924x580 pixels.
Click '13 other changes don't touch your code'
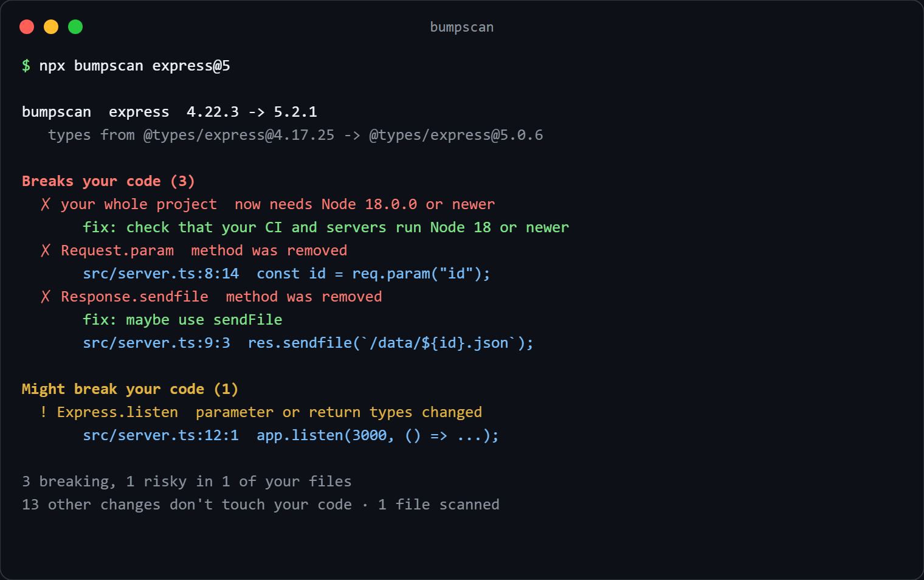coord(187,505)
